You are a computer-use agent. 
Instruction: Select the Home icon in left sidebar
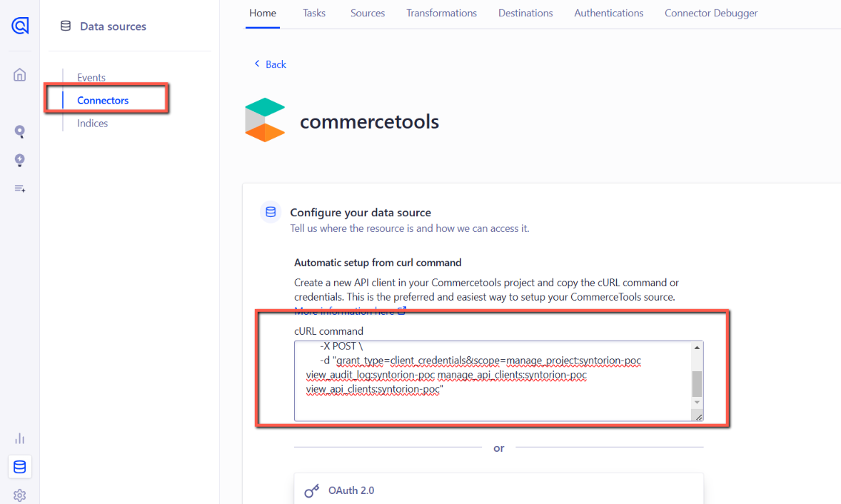click(x=19, y=74)
